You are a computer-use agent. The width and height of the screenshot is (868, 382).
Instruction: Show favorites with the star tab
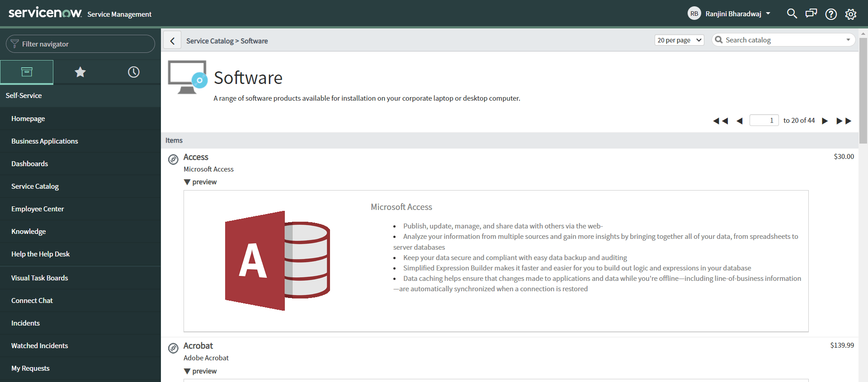tap(80, 72)
